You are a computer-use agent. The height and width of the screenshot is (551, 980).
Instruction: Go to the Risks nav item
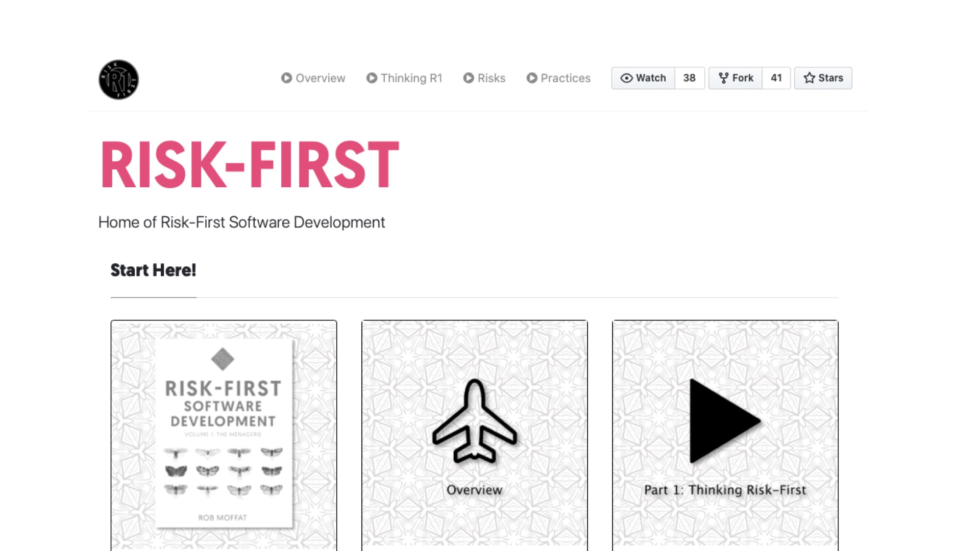(484, 78)
